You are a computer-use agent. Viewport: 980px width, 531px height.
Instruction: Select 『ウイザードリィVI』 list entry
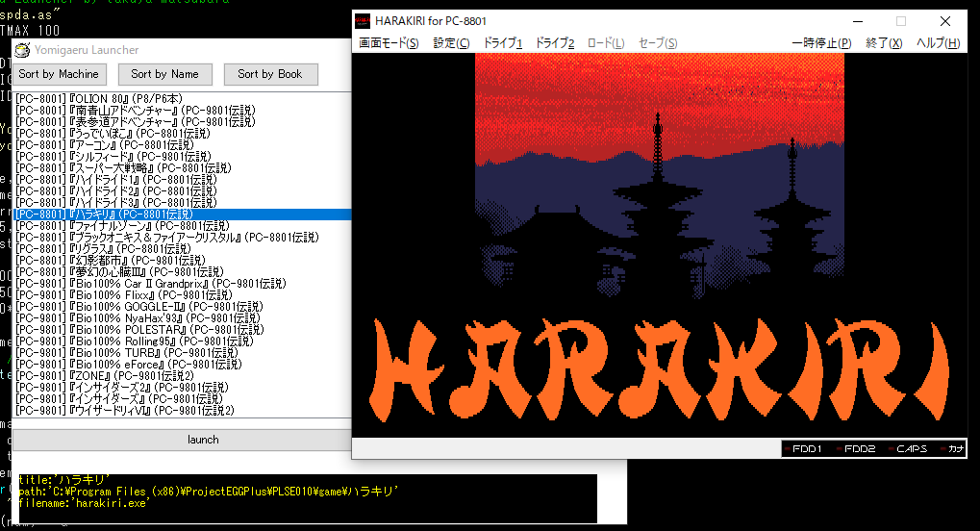(x=182, y=411)
